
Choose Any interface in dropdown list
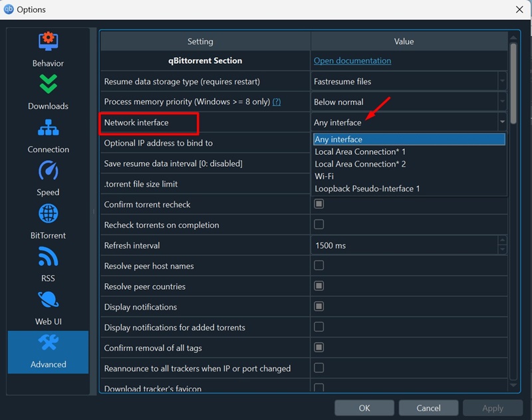pos(409,140)
